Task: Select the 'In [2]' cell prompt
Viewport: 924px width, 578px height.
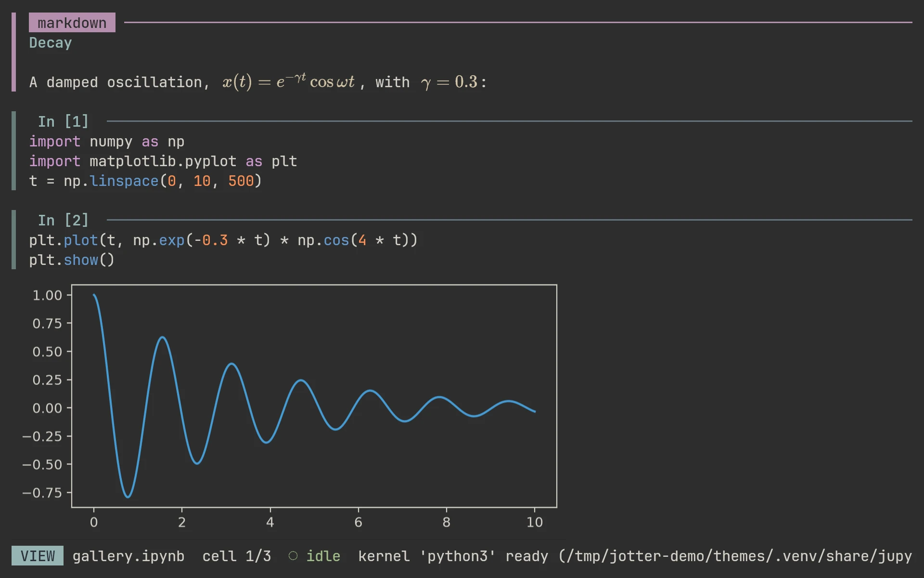Action: pyautogui.click(x=64, y=220)
